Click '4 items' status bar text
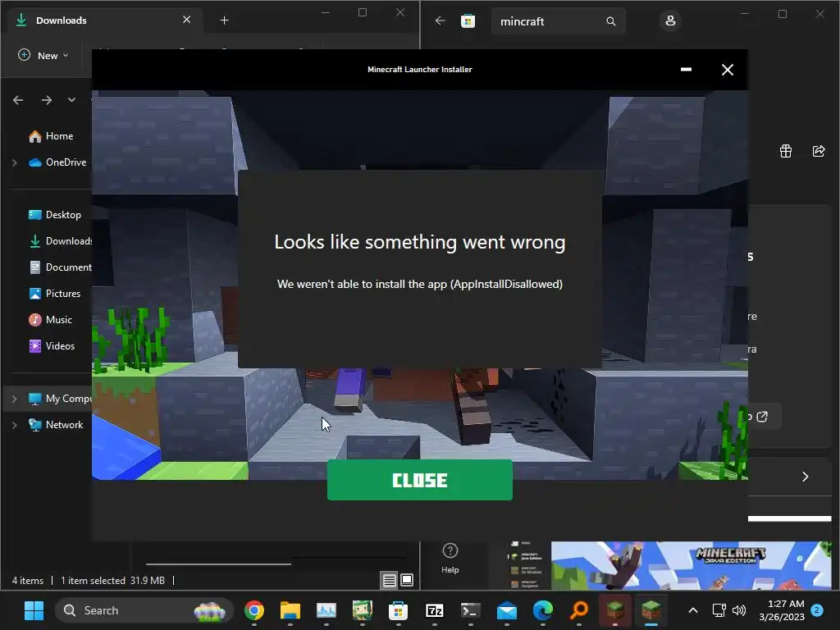 point(28,581)
